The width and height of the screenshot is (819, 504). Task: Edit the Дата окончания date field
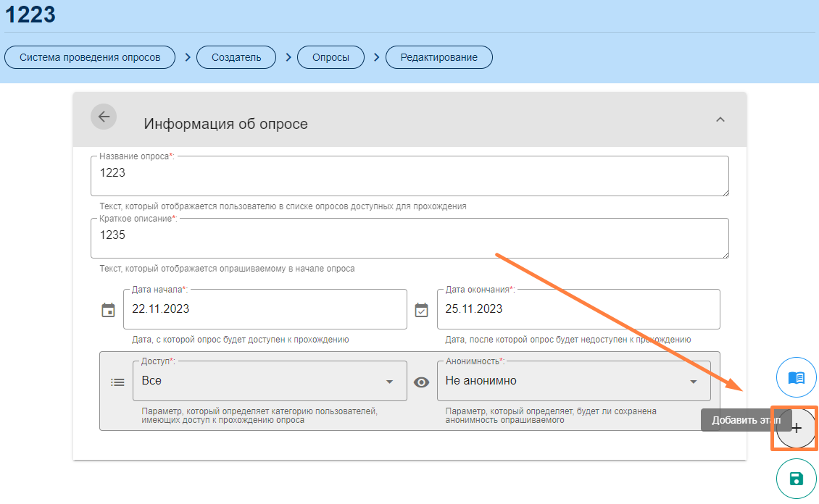578,309
